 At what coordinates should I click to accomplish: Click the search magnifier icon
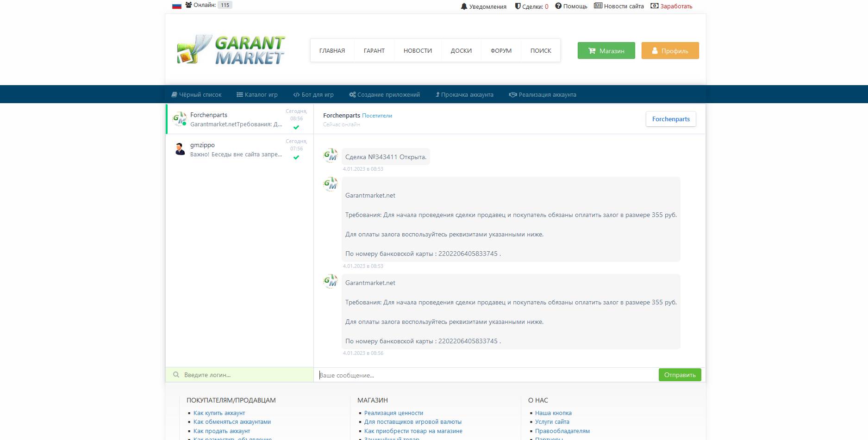click(176, 375)
